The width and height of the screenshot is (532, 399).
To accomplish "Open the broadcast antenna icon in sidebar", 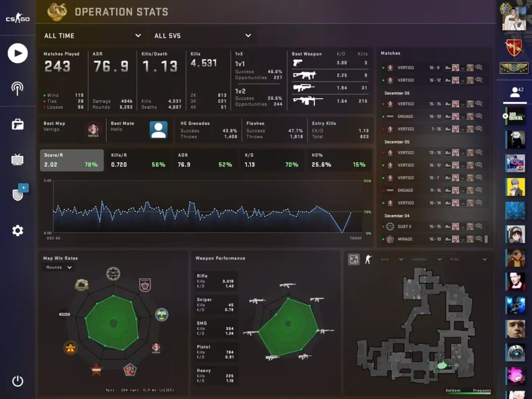I will pos(17,88).
